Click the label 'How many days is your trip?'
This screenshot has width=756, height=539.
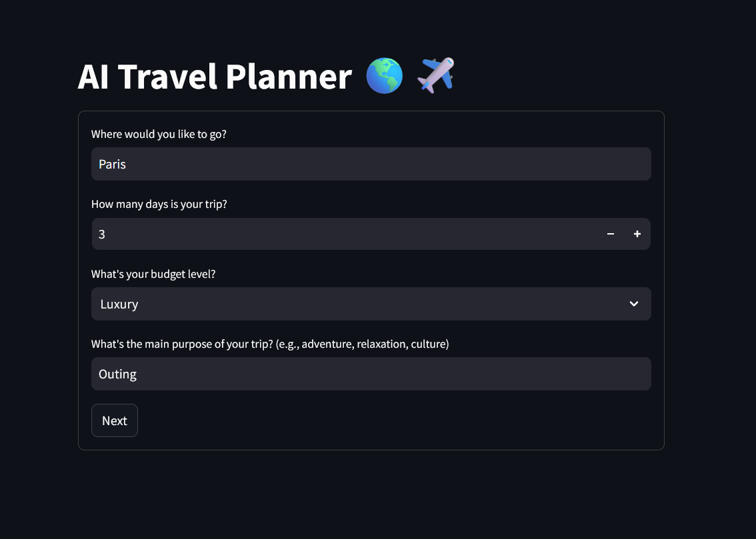pyautogui.click(x=159, y=204)
